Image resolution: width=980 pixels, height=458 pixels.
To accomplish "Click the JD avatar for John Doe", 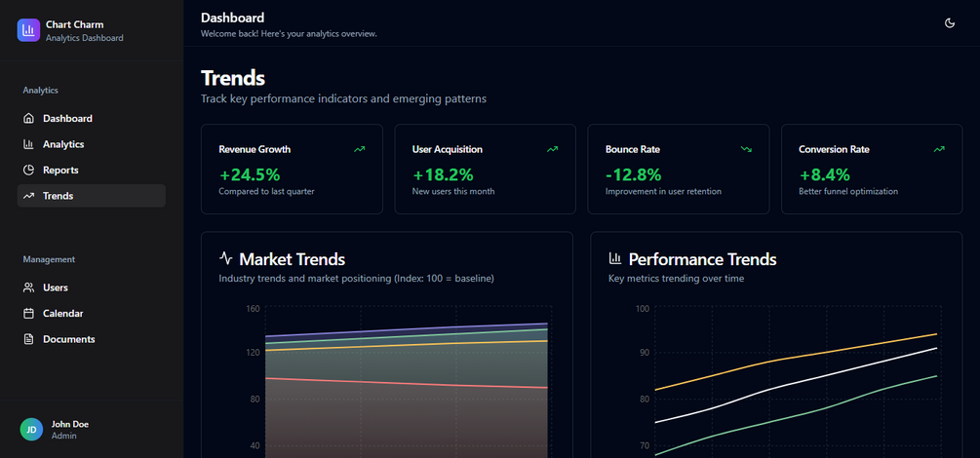I will [31, 430].
